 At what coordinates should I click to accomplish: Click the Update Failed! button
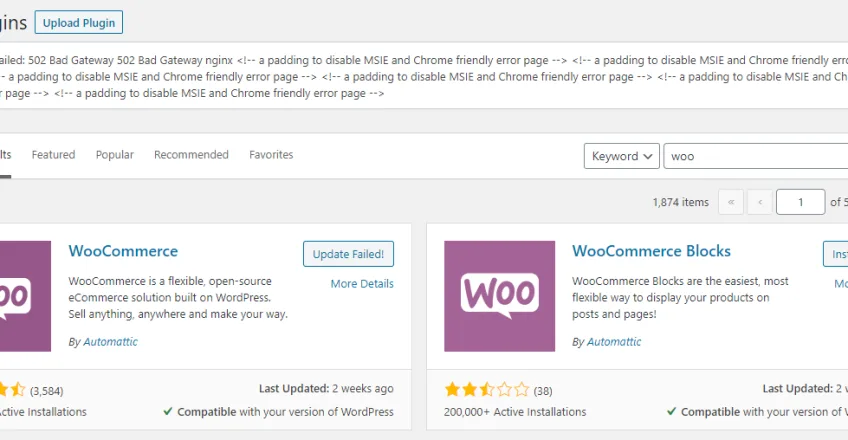point(348,254)
